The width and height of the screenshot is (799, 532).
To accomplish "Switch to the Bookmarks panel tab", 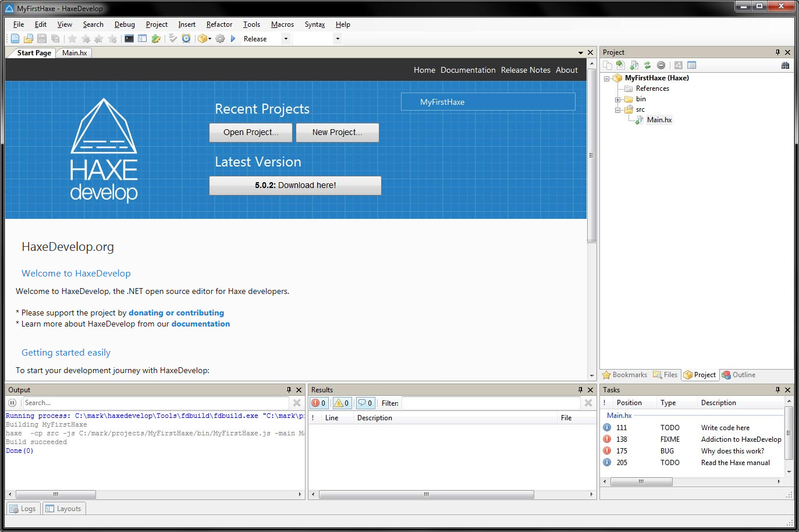I will point(624,375).
